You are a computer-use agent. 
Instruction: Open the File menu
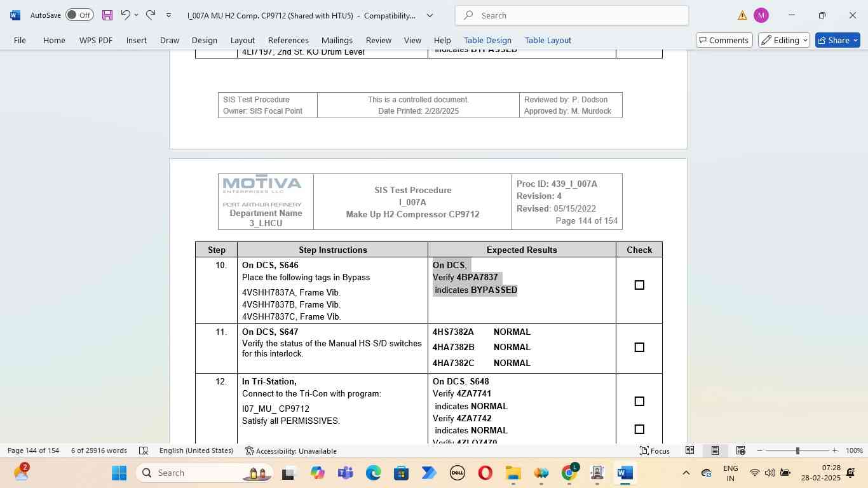point(20,40)
